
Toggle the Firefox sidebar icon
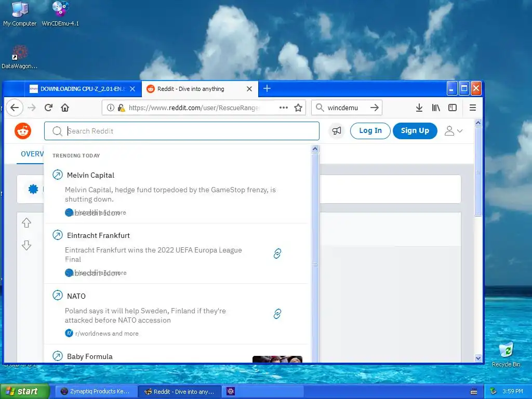(x=453, y=108)
